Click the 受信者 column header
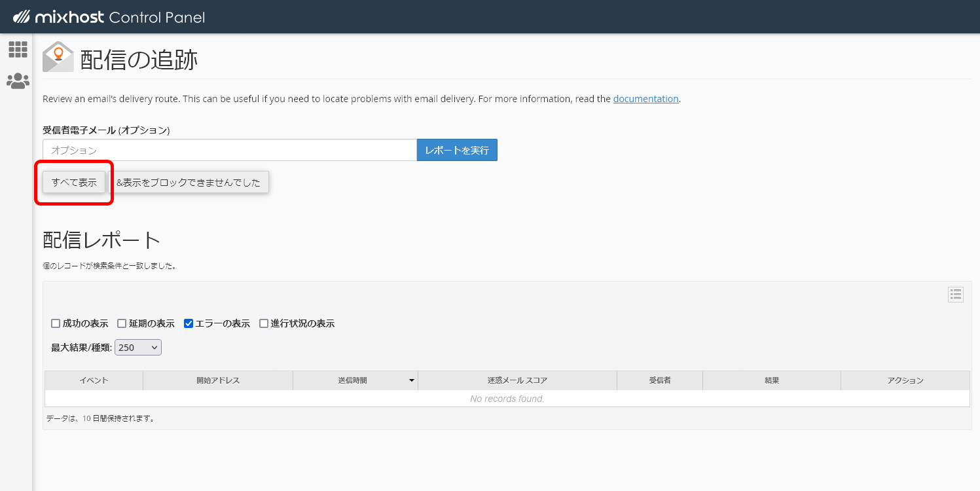 tap(659, 380)
